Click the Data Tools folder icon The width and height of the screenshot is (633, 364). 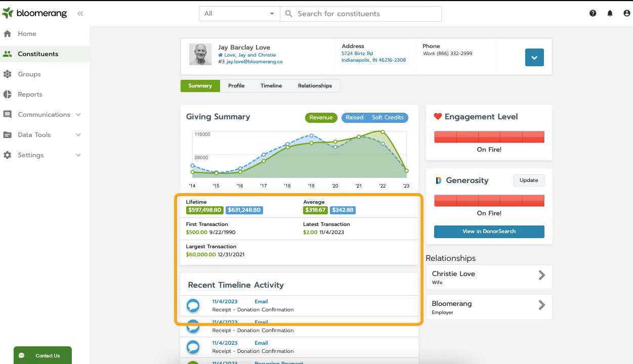pyautogui.click(x=7, y=135)
